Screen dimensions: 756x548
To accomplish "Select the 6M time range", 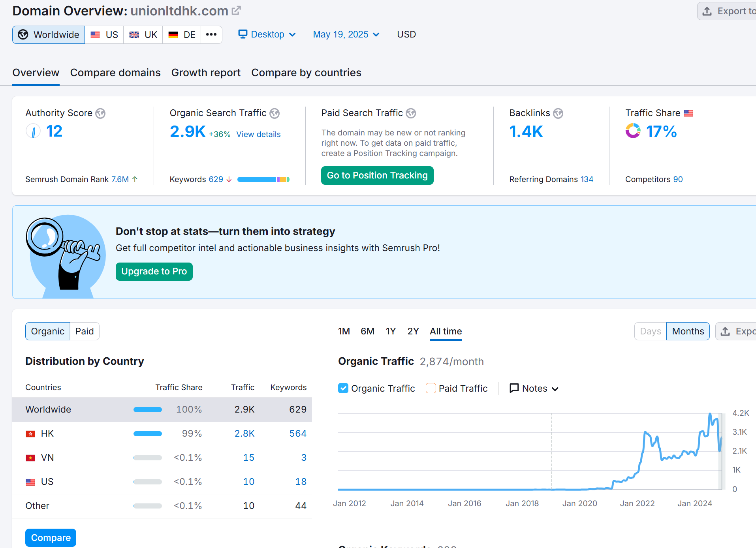I will click(x=367, y=331).
